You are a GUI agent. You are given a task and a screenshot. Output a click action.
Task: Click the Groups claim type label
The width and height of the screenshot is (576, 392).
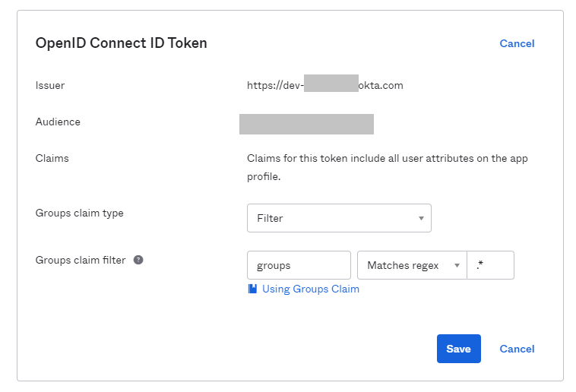pyautogui.click(x=79, y=213)
